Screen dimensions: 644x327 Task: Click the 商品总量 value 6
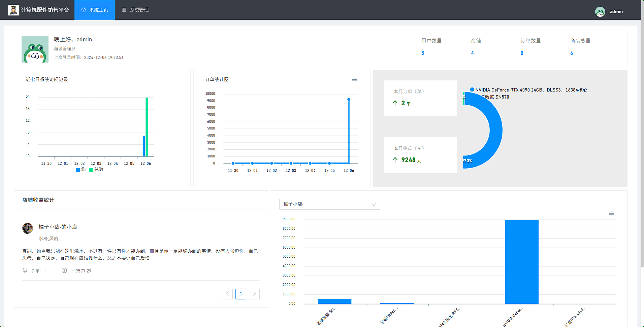pyautogui.click(x=572, y=53)
